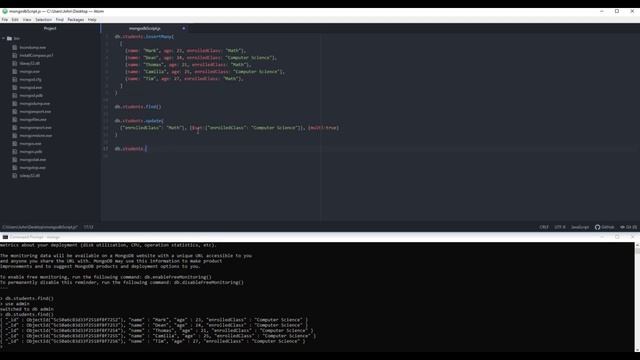Click the 17:13 cursor position indicator
The width and height of the screenshot is (640, 360).
point(89,227)
